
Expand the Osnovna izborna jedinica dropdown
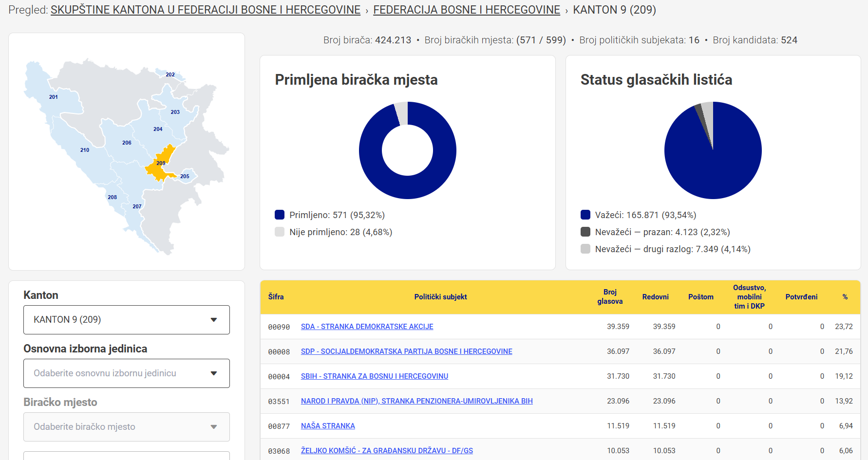tap(127, 373)
